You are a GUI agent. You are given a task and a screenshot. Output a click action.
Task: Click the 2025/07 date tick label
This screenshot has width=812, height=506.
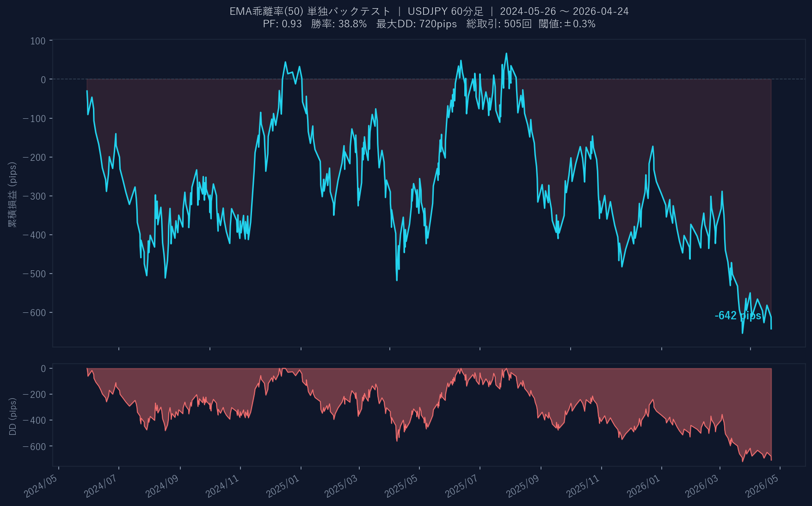pyautogui.click(x=461, y=486)
